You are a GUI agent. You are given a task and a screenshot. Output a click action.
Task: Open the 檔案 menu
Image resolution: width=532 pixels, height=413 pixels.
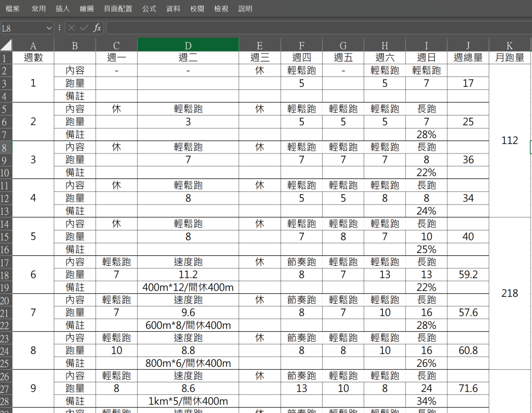[x=13, y=9]
